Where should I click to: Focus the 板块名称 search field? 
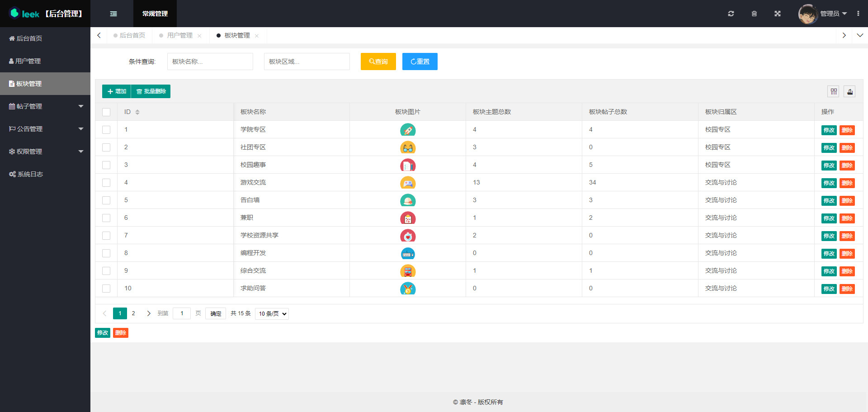tap(210, 62)
